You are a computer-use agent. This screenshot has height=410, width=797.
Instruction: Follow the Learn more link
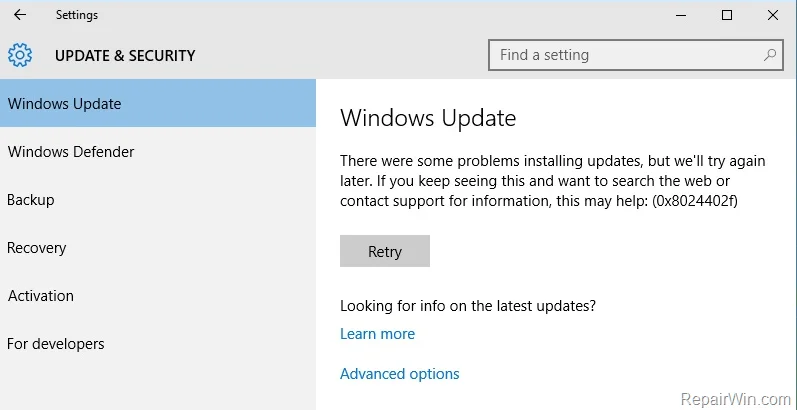[377, 334]
